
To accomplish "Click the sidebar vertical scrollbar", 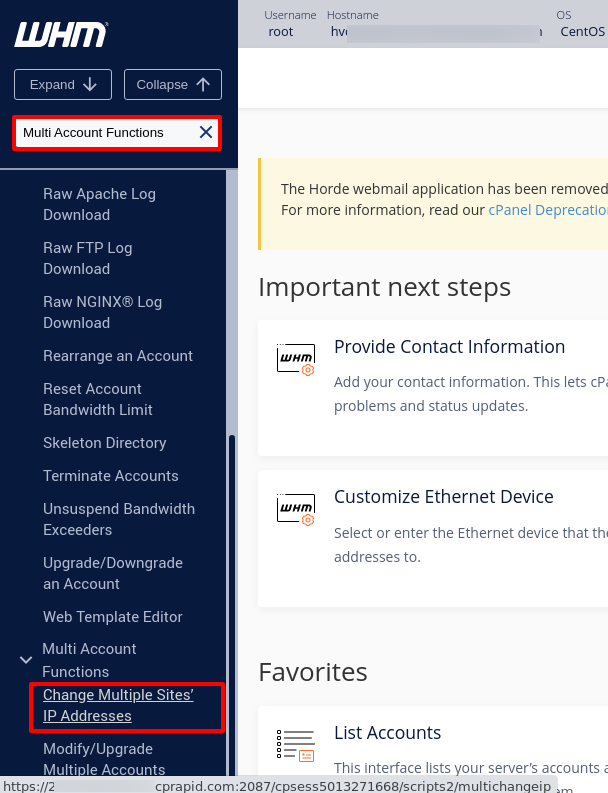I will pos(232,600).
